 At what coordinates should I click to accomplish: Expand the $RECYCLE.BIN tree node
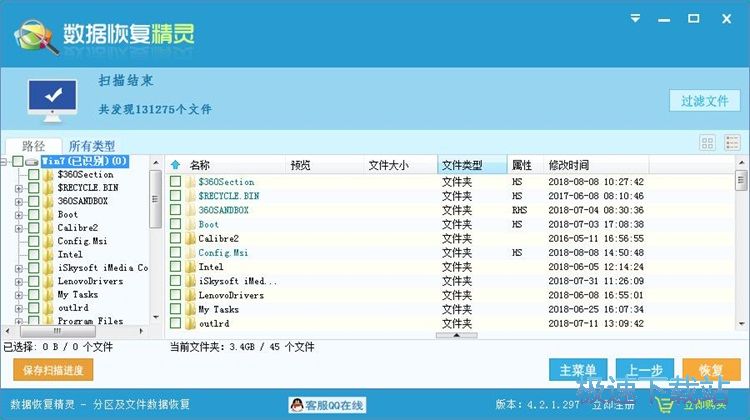[x=19, y=188]
